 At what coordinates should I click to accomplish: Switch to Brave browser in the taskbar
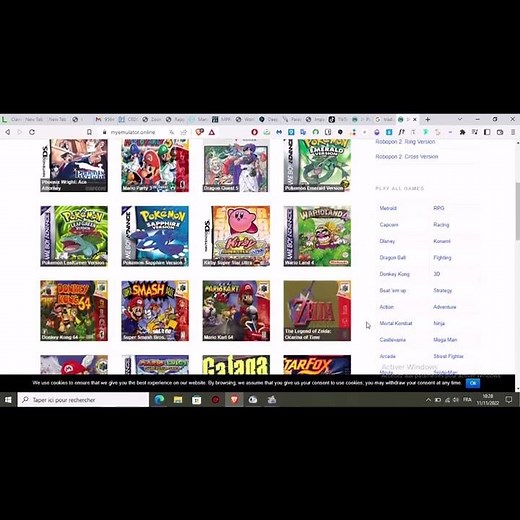tap(234, 400)
